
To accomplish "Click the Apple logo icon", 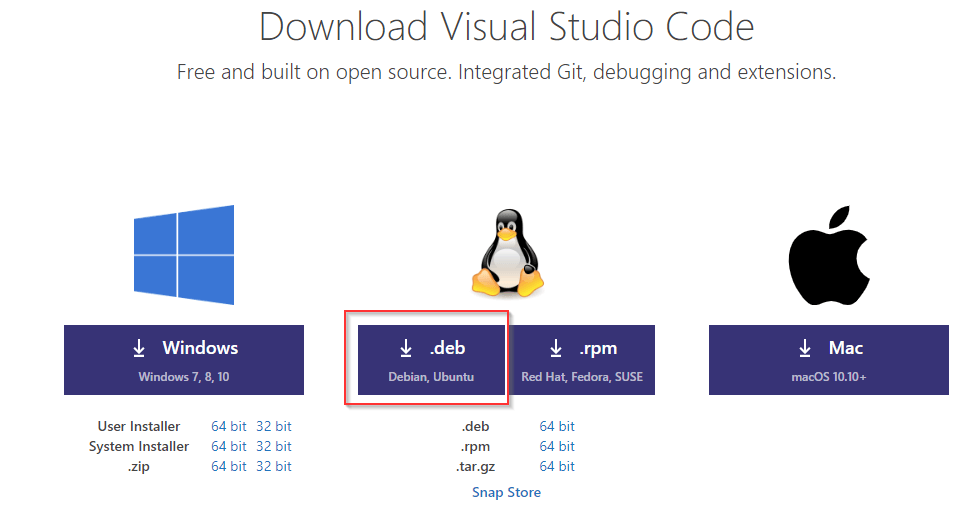I will [829, 255].
